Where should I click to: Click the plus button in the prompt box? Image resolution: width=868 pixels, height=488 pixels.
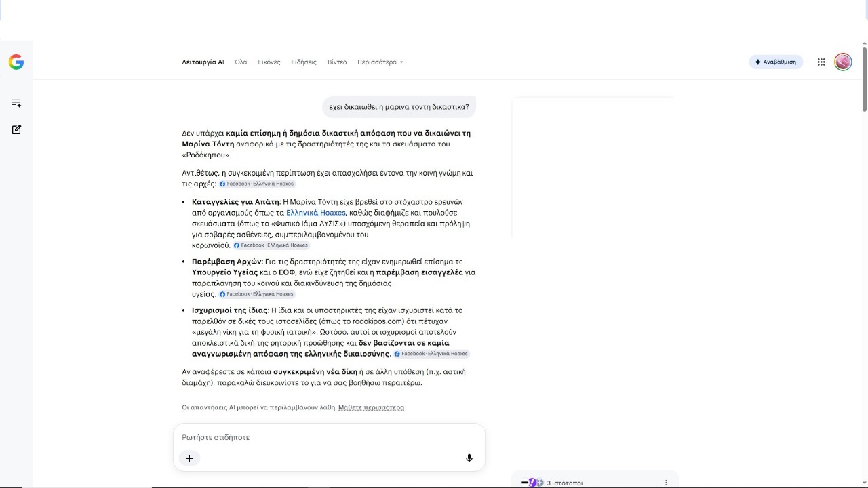click(x=189, y=458)
